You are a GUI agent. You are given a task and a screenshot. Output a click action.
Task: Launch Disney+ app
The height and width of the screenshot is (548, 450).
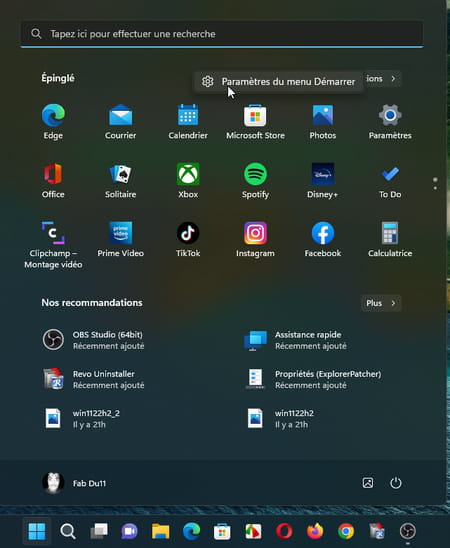(323, 181)
